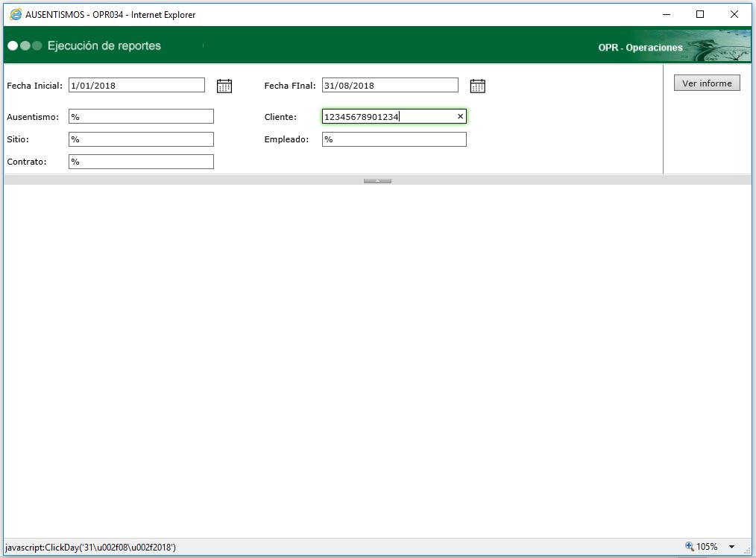Click the 'Empleado:' label
The height and width of the screenshot is (558, 756).
286,139
